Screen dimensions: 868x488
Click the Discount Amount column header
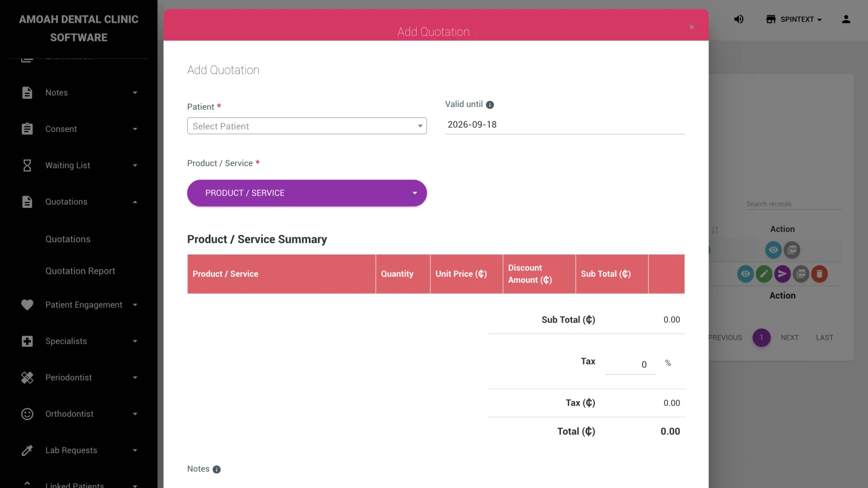(x=539, y=274)
